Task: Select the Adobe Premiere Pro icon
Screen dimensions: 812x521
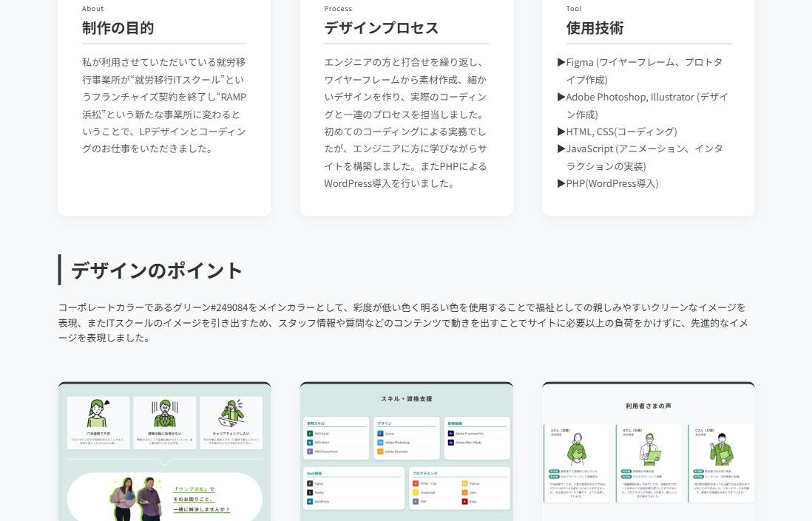Action: pos(450,433)
